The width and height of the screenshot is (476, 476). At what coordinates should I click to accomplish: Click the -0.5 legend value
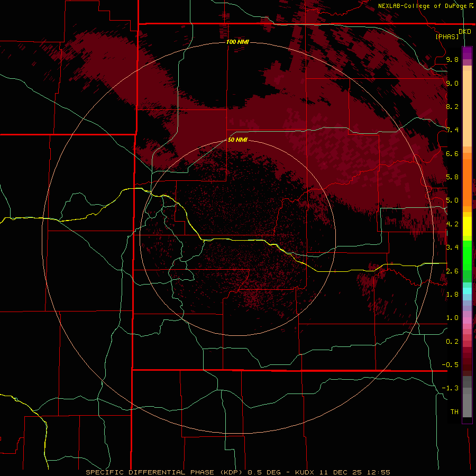(x=450, y=365)
